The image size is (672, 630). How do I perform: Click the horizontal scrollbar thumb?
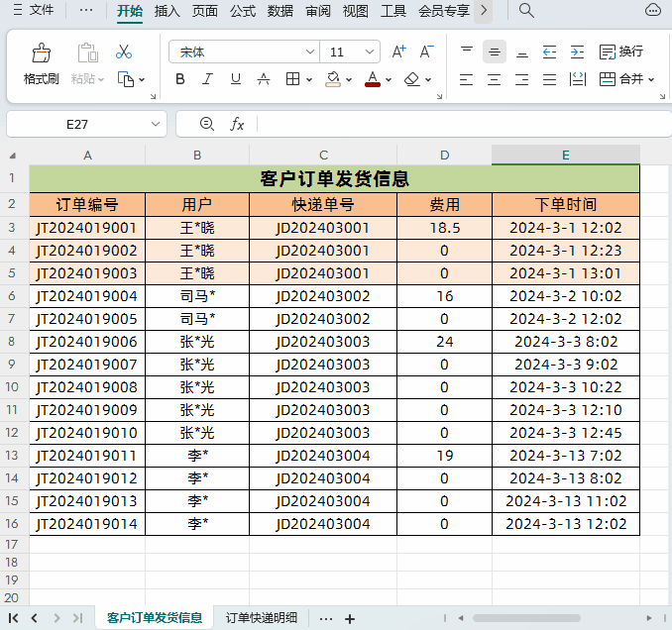[x=526, y=618]
